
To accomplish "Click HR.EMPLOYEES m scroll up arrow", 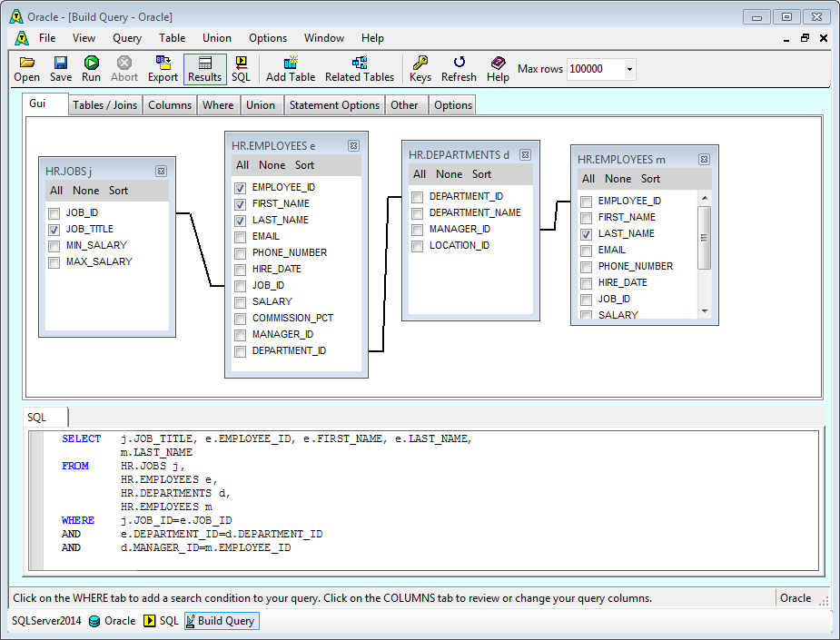I will (x=705, y=198).
